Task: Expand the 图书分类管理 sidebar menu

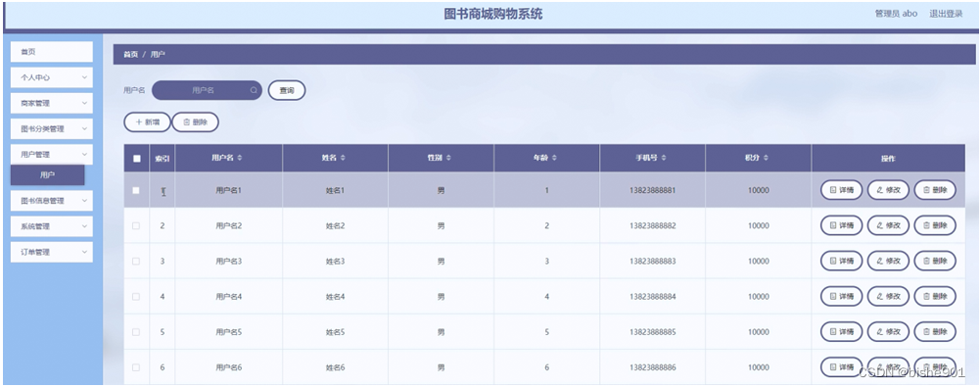Action: click(x=52, y=128)
